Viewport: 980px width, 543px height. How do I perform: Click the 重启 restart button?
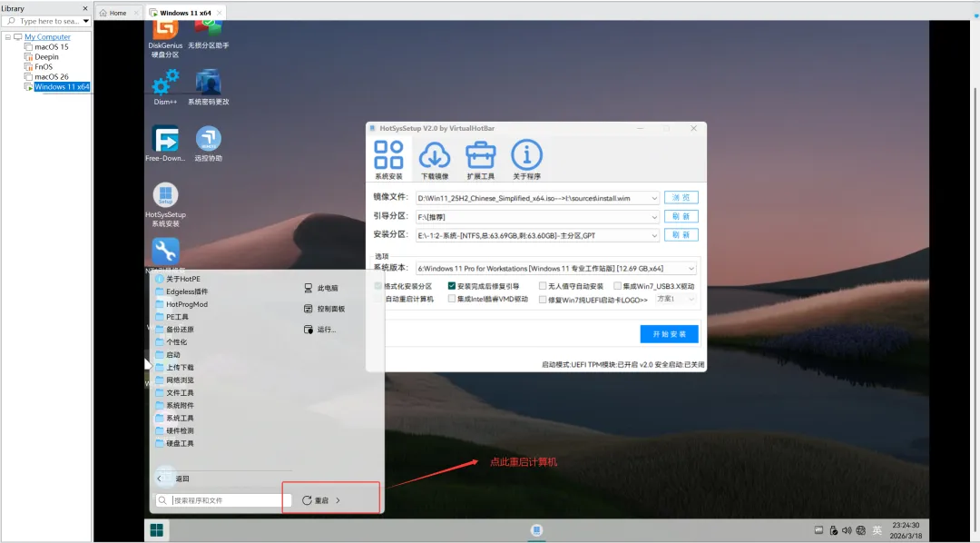click(x=316, y=500)
